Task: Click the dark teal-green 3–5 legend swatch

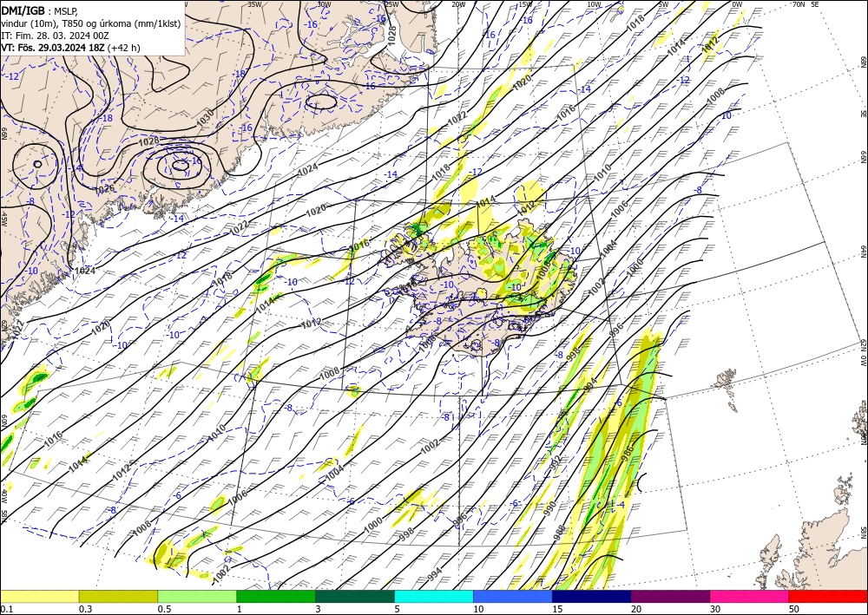Action: pyautogui.click(x=355, y=596)
